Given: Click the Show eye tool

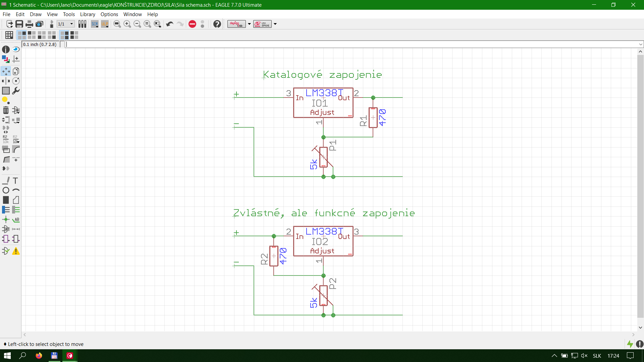Looking at the screenshot, I should point(16,50).
